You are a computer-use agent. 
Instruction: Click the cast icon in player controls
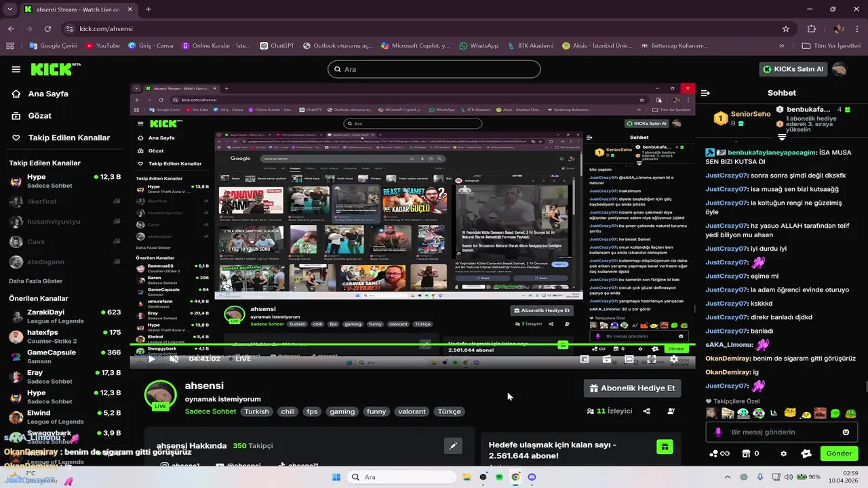(x=607, y=359)
